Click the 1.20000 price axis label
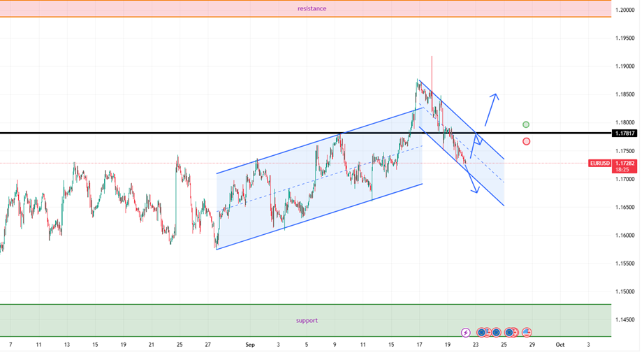644x353 pixels. coord(624,10)
